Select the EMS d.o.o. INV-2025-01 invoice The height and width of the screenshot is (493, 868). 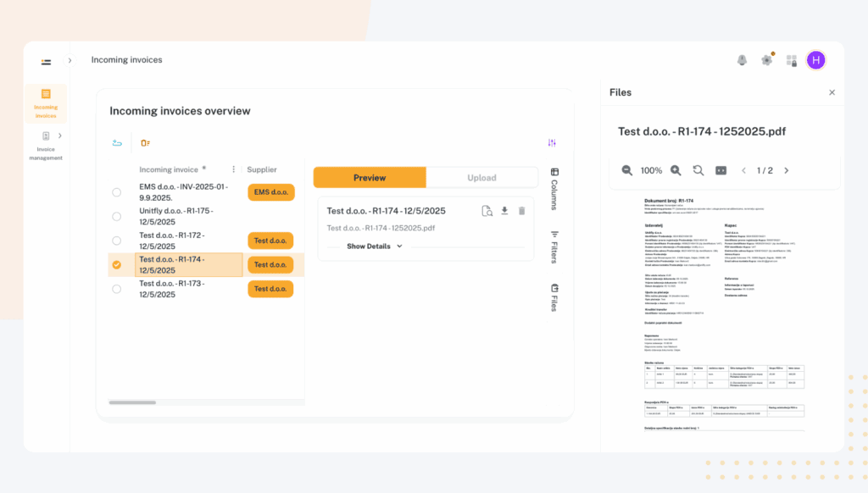(x=116, y=192)
